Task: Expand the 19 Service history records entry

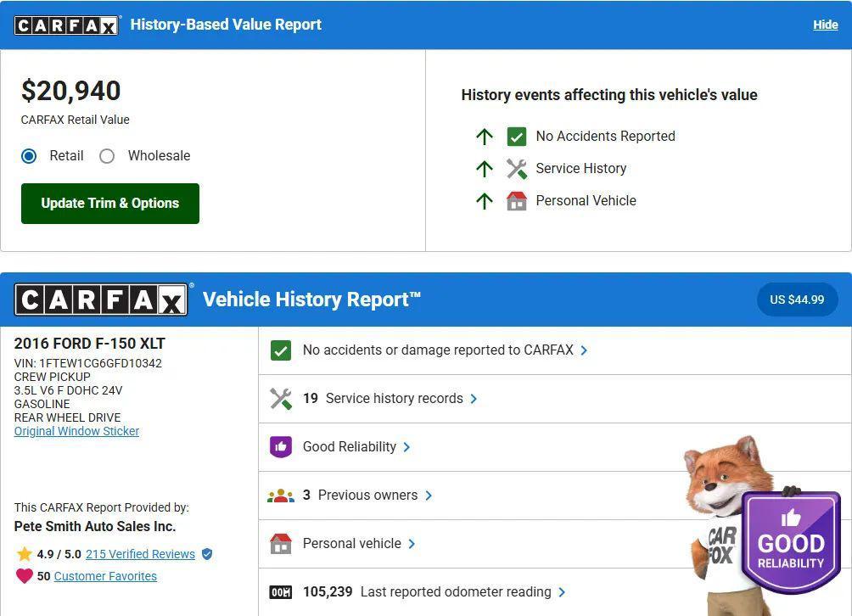Action: [x=390, y=398]
